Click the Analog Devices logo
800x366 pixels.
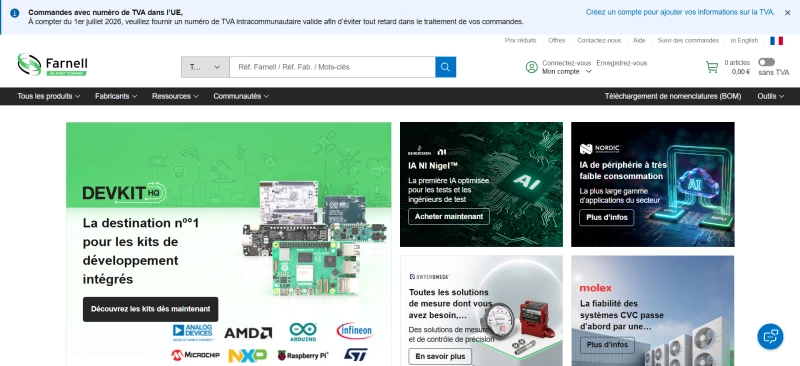(192, 332)
